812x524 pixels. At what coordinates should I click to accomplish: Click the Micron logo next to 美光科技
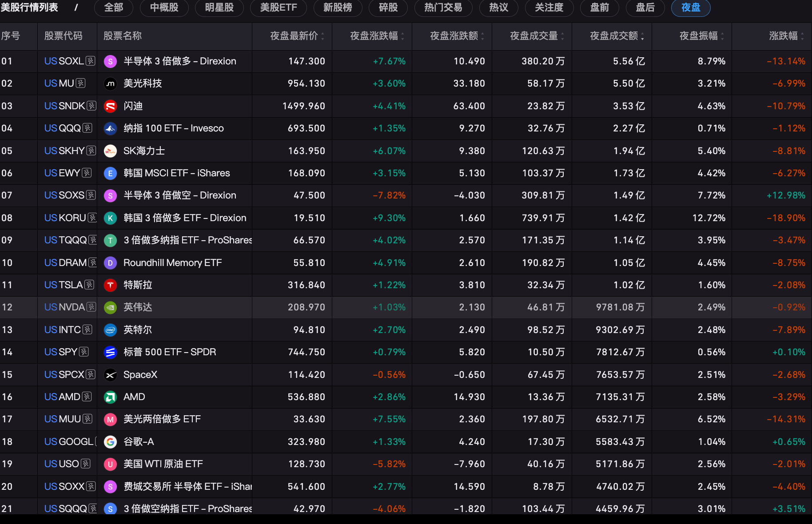(x=110, y=83)
